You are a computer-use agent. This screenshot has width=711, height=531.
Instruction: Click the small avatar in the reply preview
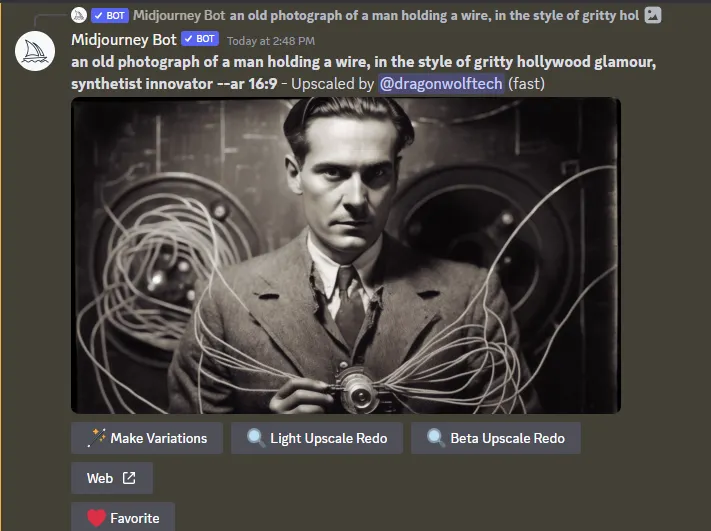coord(79,15)
